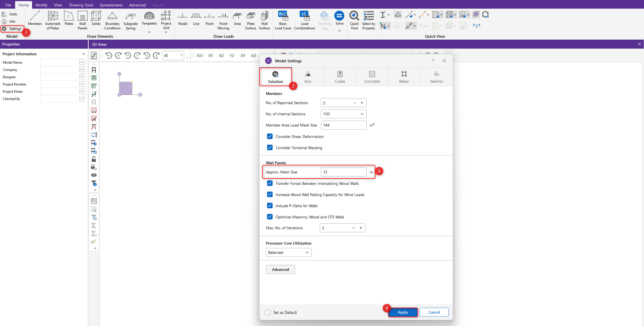Click Cancel in Model Settings
This screenshot has width=644, height=326.
point(434,312)
